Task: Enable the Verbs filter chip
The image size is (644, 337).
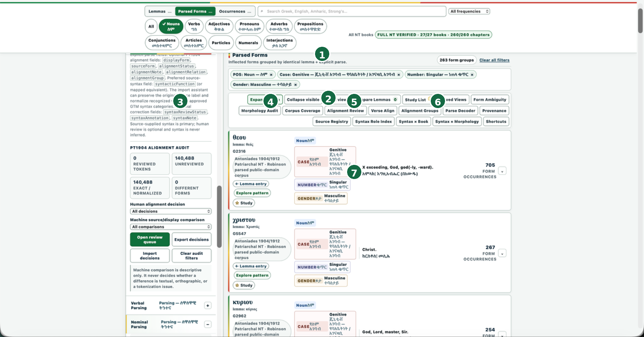Action: (x=194, y=26)
